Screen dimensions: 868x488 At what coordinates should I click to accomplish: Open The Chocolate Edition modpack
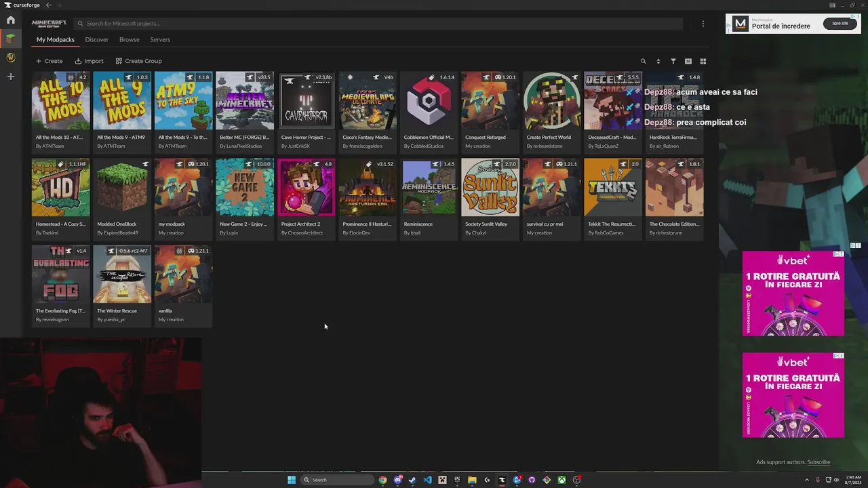[675, 199]
